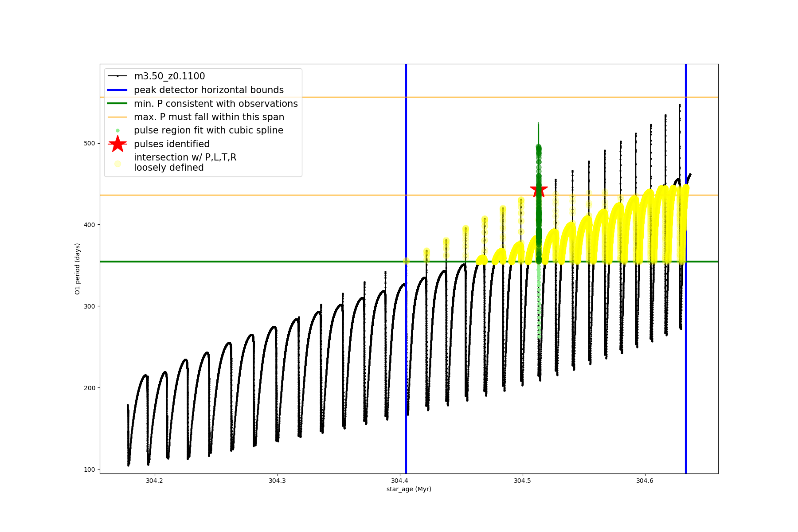Click the 'star_age (Myr)' x-axis label
Image resolution: width=798 pixels, height=532 pixels.
click(x=409, y=489)
